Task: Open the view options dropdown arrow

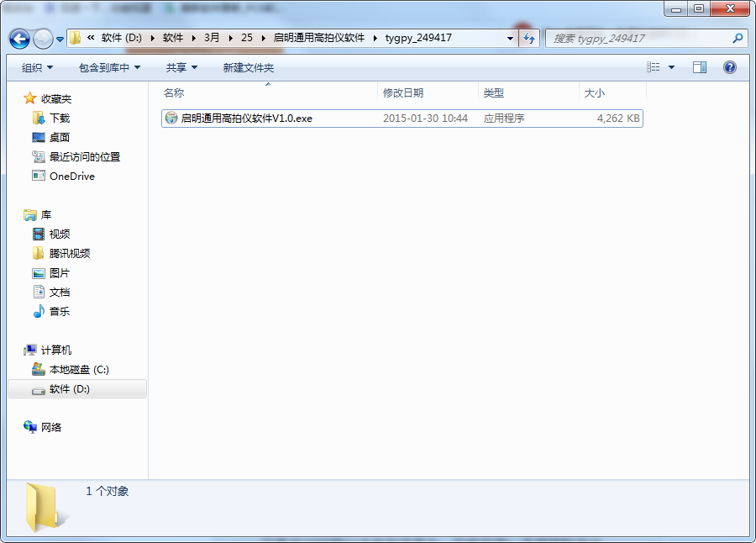Action: pos(672,67)
